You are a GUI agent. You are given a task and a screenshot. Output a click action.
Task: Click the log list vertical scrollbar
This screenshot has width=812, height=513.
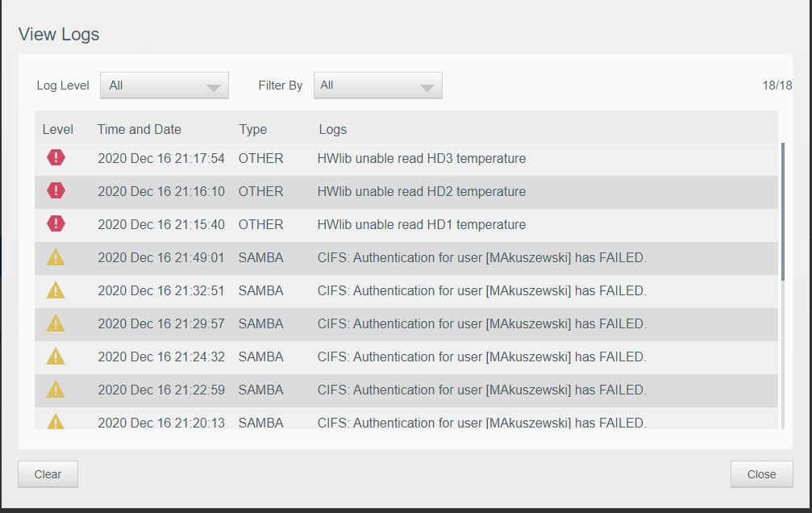point(782,211)
